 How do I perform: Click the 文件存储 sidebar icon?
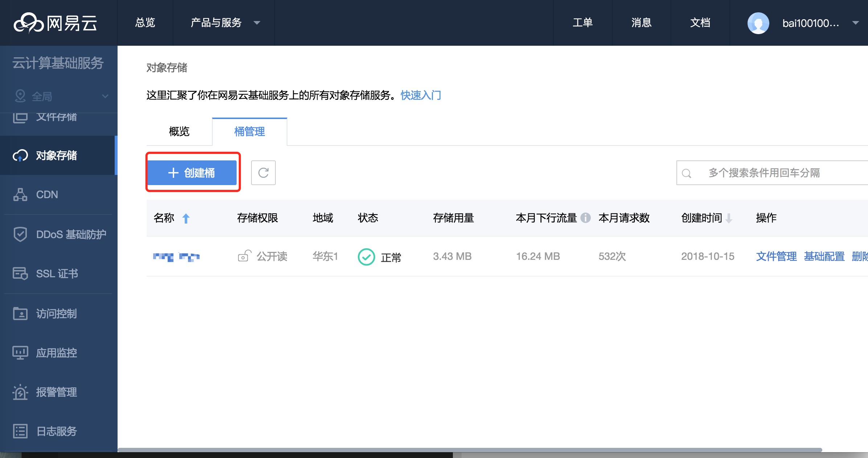pos(20,118)
